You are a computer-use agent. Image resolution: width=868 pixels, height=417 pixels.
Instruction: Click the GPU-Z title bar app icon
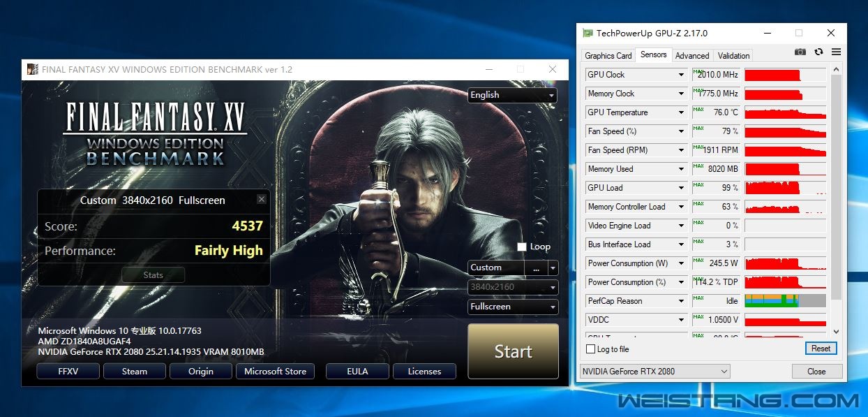point(588,33)
